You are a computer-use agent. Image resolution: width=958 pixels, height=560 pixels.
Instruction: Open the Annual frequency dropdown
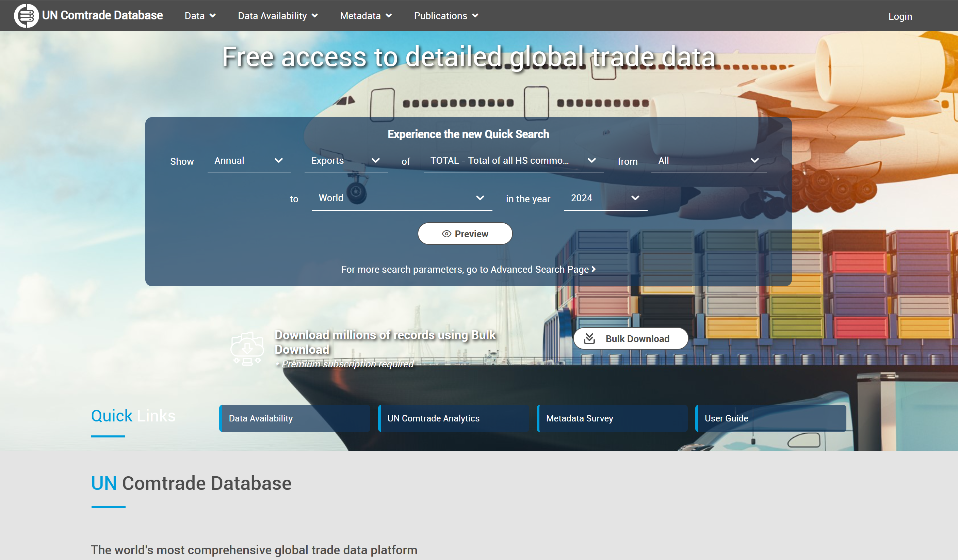[249, 161]
